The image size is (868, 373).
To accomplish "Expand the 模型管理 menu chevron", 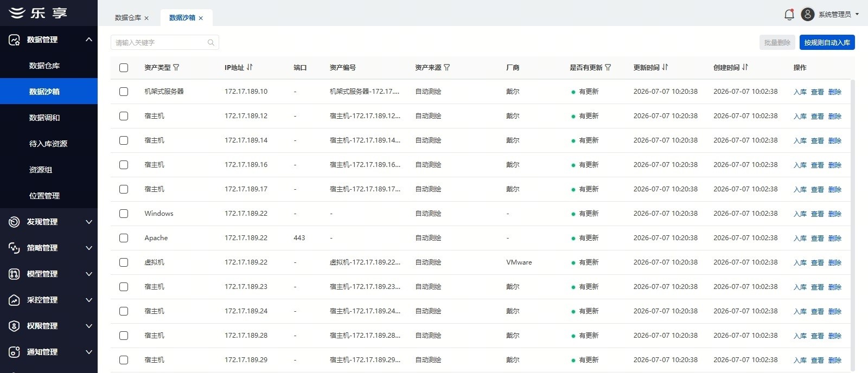I will 89,274.
